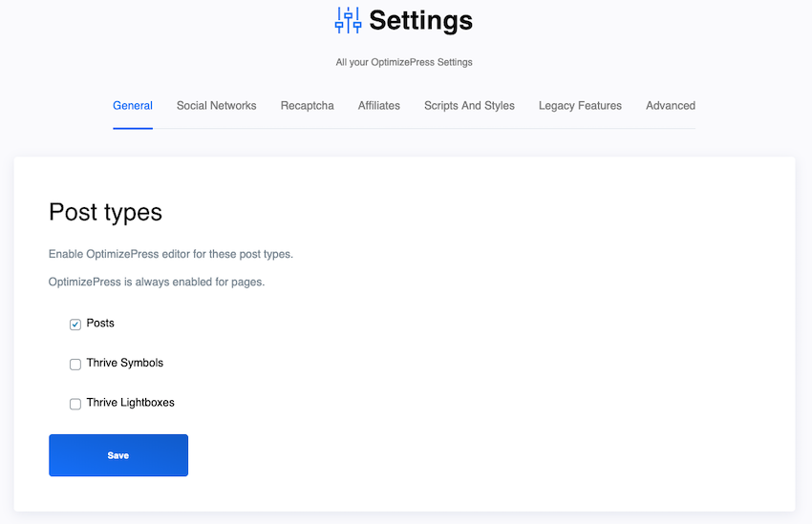The image size is (812, 524).
Task: Click the Post types section heading
Action: point(106,212)
